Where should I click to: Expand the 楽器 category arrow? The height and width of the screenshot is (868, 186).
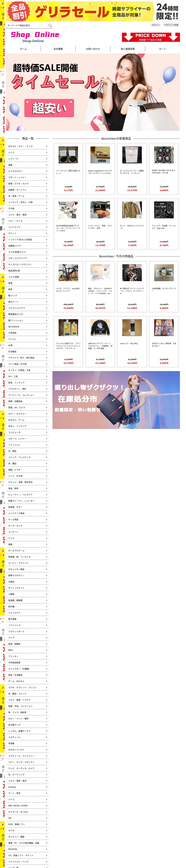(x=47, y=165)
